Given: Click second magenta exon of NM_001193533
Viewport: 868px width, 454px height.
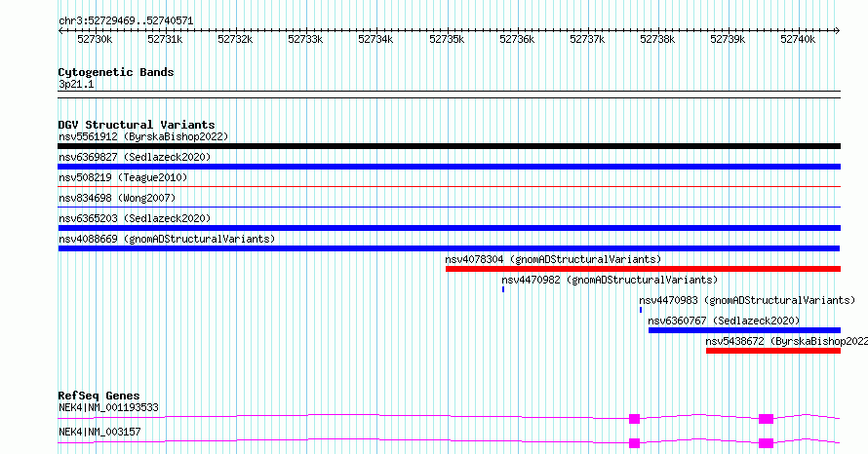Looking at the screenshot, I should point(767,419).
